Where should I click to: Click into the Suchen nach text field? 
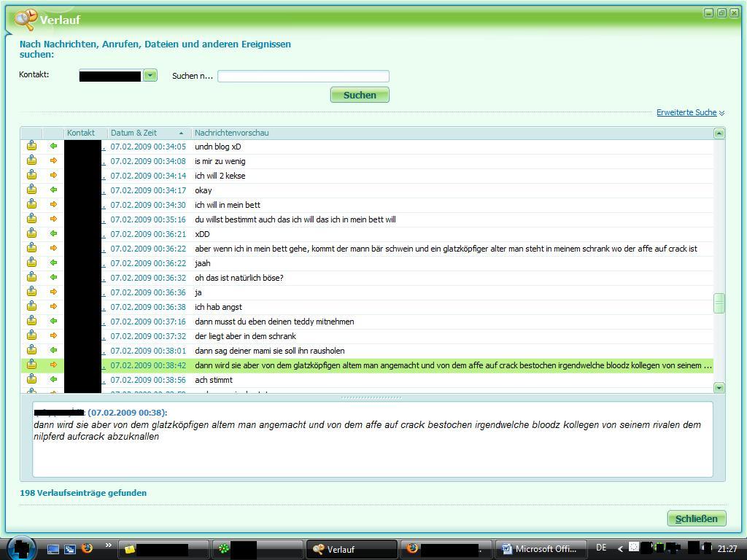tap(303, 76)
